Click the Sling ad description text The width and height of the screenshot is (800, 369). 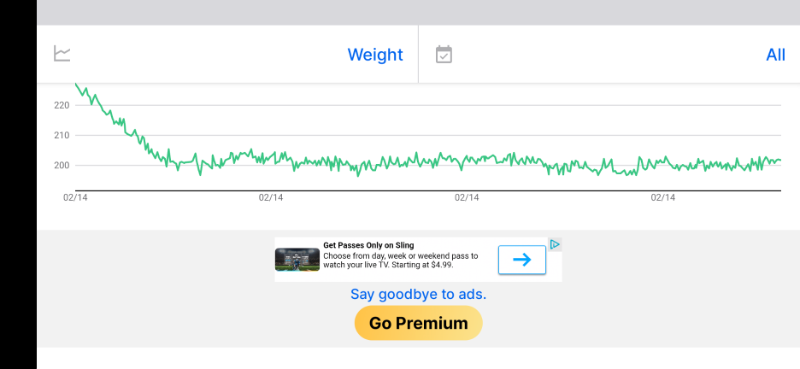click(x=401, y=260)
